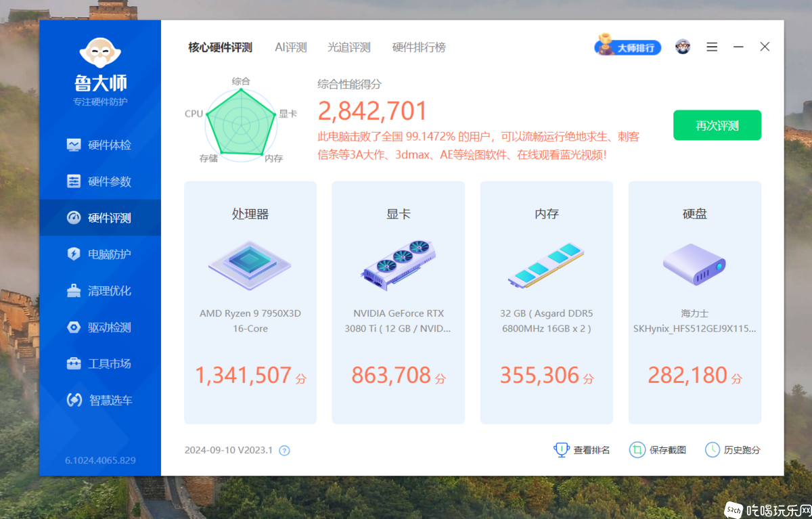
Task: Switch to 硬件排行榜 tab
Action: click(x=419, y=47)
